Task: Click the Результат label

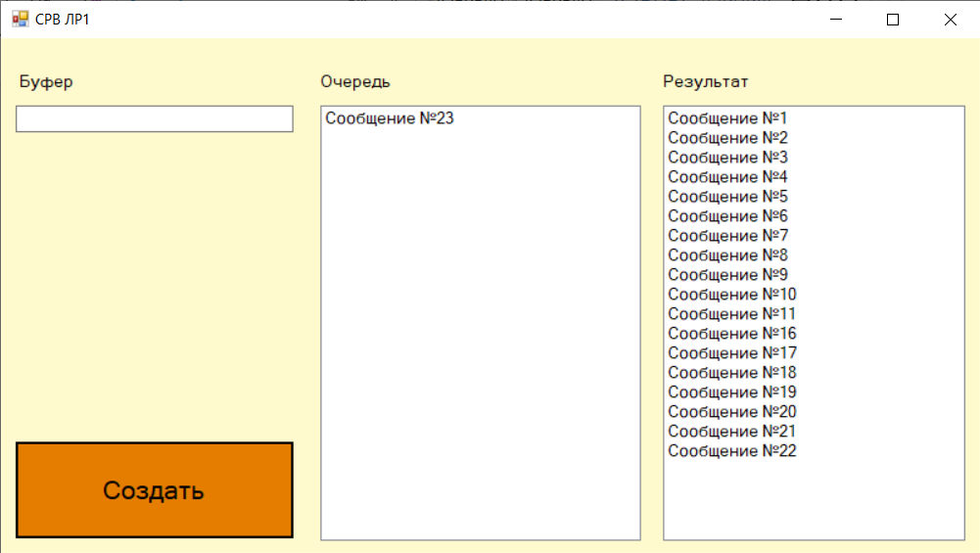Action: (x=706, y=82)
